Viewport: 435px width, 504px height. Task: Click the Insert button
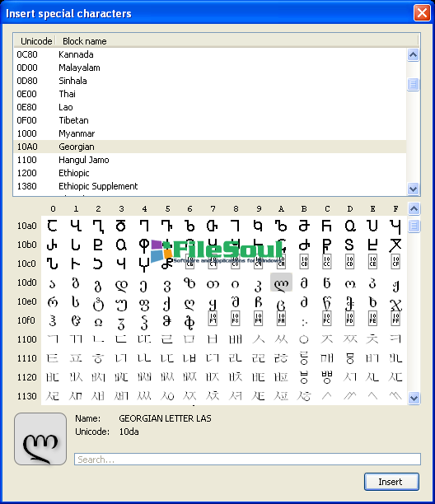pyautogui.click(x=391, y=482)
